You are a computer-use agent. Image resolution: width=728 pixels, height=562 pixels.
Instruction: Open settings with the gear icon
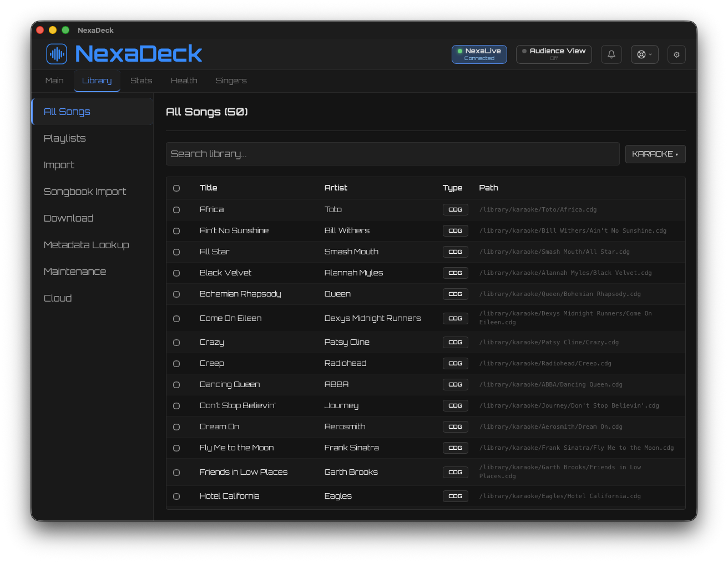tap(676, 54)
